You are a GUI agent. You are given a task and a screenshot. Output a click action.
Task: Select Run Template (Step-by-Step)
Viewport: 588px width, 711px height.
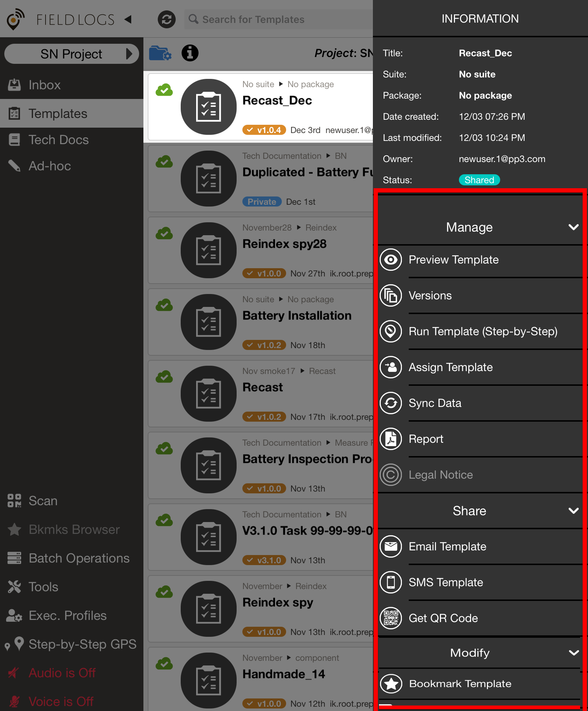tap(483, 331)
